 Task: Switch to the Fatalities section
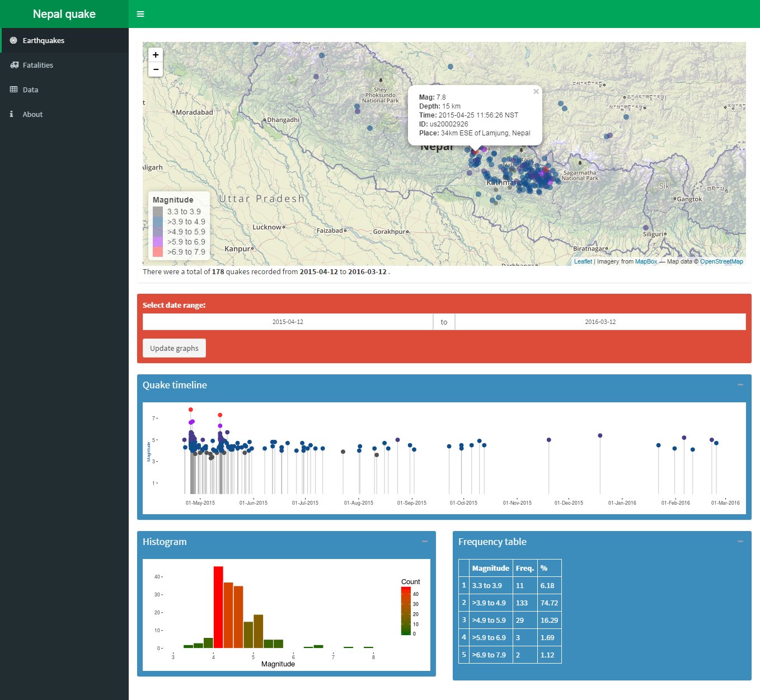coord(37,65)
